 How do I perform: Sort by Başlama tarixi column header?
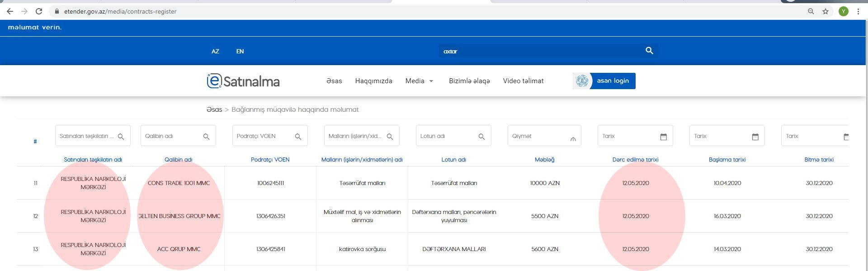pos(727,160)
